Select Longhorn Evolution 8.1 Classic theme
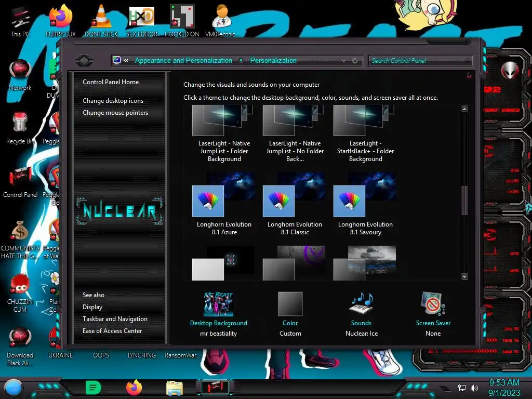Screen dimensions: 532x399 pyautogui.click(x=295, y=205)
